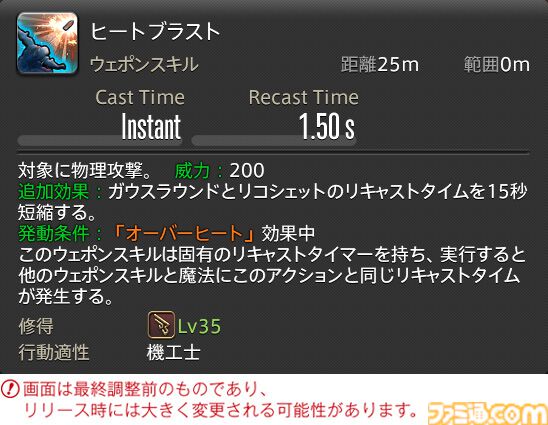Click the Cast Time label

point(140,97)
